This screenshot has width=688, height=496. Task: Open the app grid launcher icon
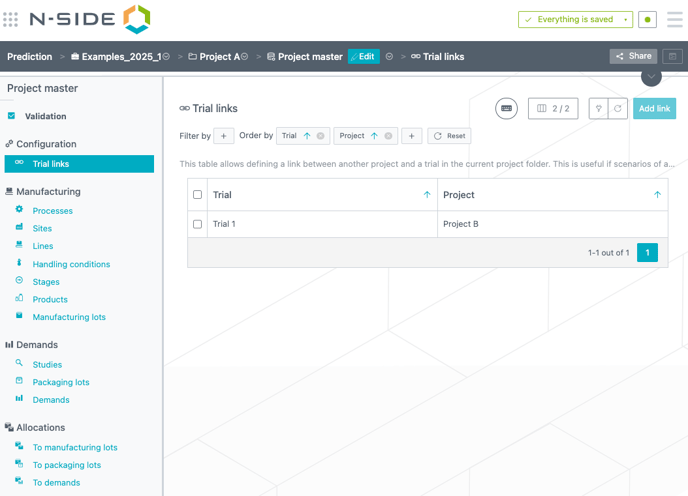pyautogui.click(x=11, y=19)
